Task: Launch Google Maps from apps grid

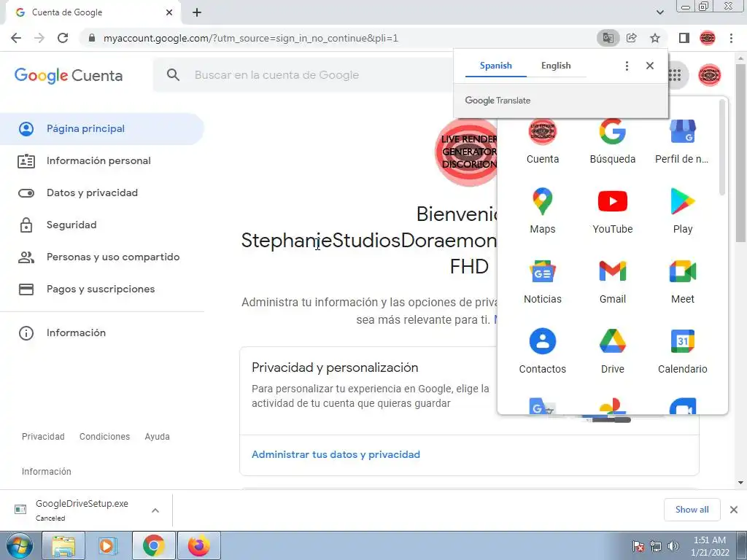Action: [x=542, y=211]
